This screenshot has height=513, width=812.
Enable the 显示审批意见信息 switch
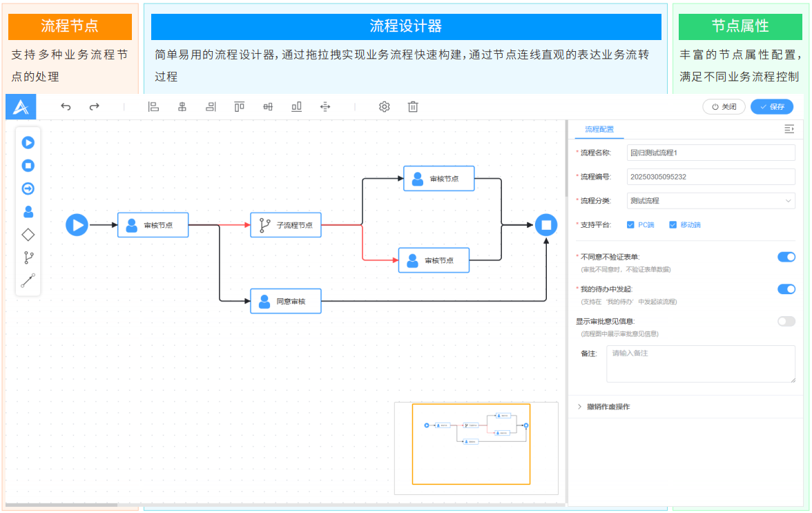786,321
